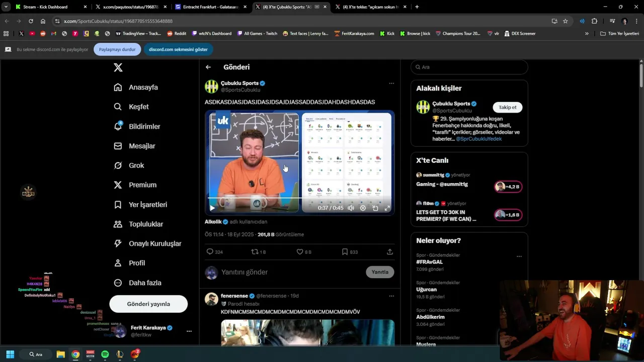Open Ferit Karakaya account menu dots
The image size is (644, 362).
(x=189, y=331)
